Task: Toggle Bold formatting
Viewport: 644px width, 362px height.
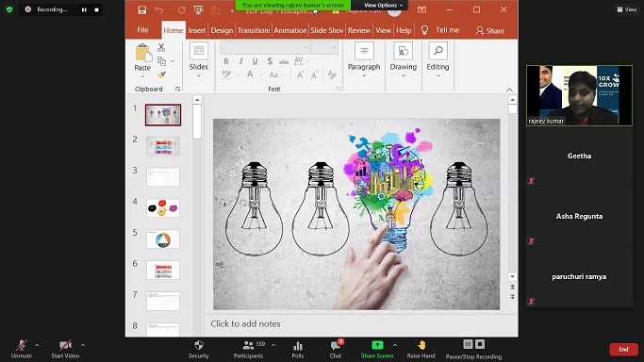Action: tap(226, 61)
